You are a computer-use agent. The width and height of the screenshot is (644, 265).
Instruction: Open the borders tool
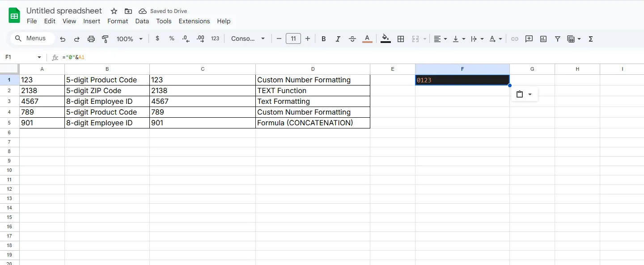[x=401, y=39]
